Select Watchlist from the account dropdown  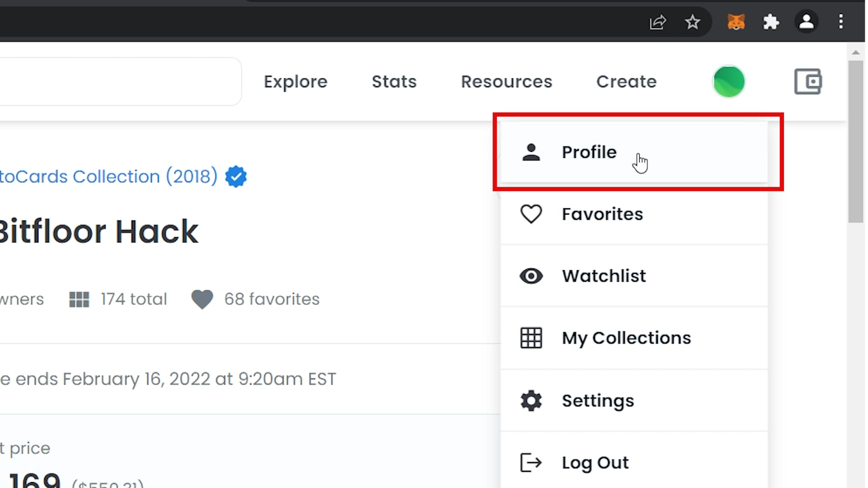click(604, 276)
